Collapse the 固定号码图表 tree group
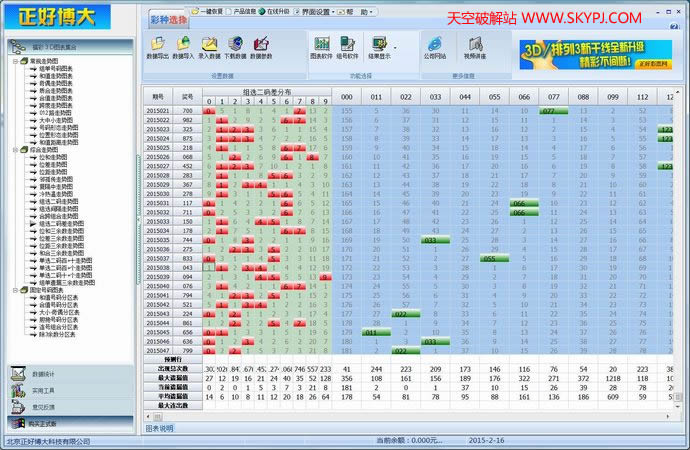 point(13,289)
